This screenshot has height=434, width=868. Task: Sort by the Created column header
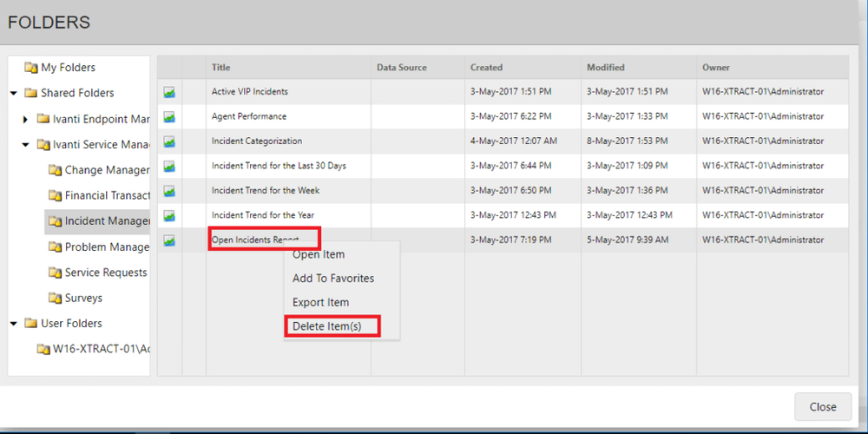pyautogui.click(x=523, y=68)
